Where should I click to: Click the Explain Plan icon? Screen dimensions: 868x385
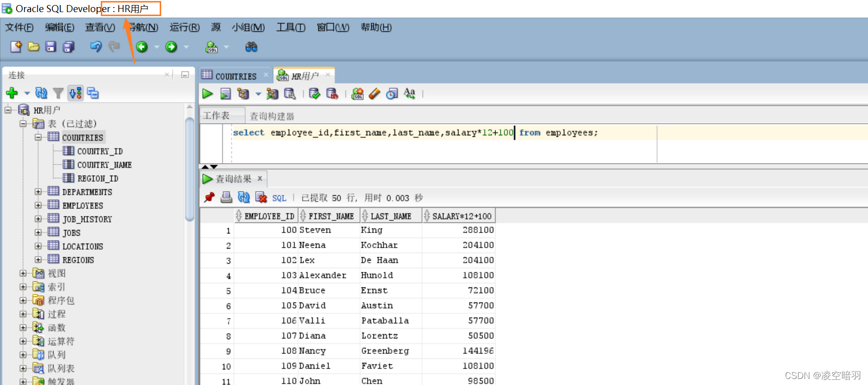[243, 94]
